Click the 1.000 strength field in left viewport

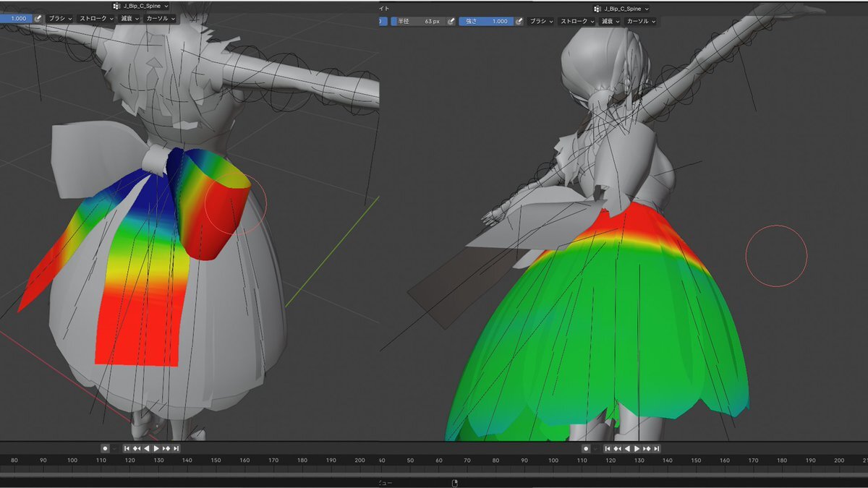click(x=16, y=18)
